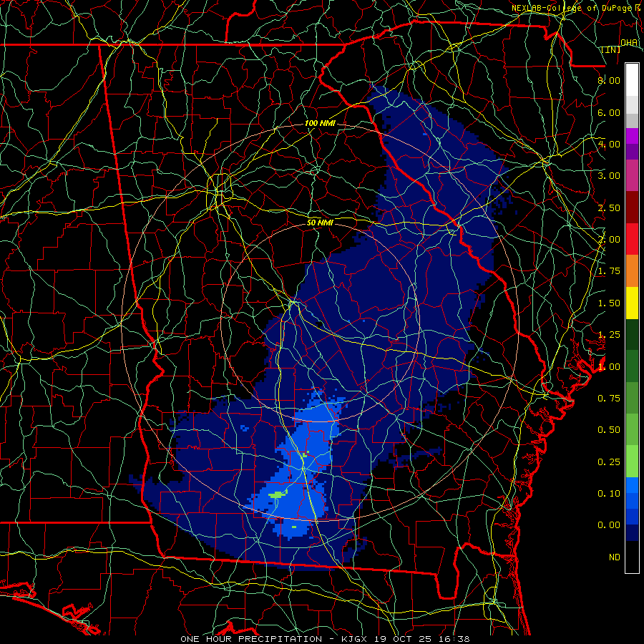Click the 8.00 legend value
The width and height of the screenshot is (644, 644).
point(609,80)
